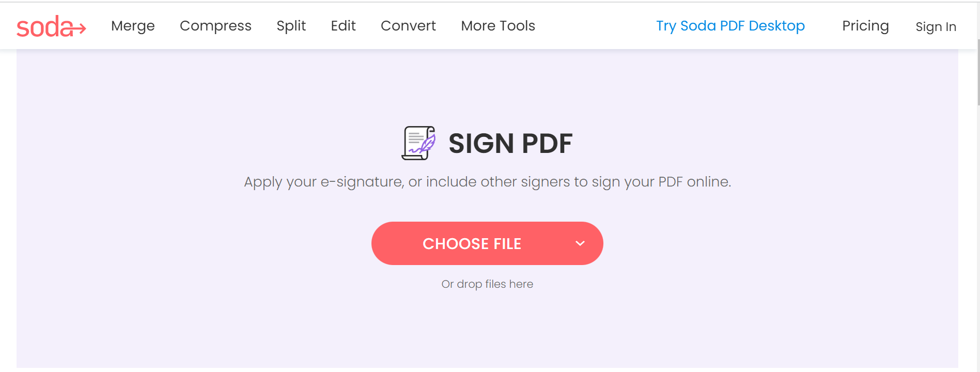Viewport: 980px width, 372px height.
Task: Open the Compress tool from navigation
Action: click(215, 26)
